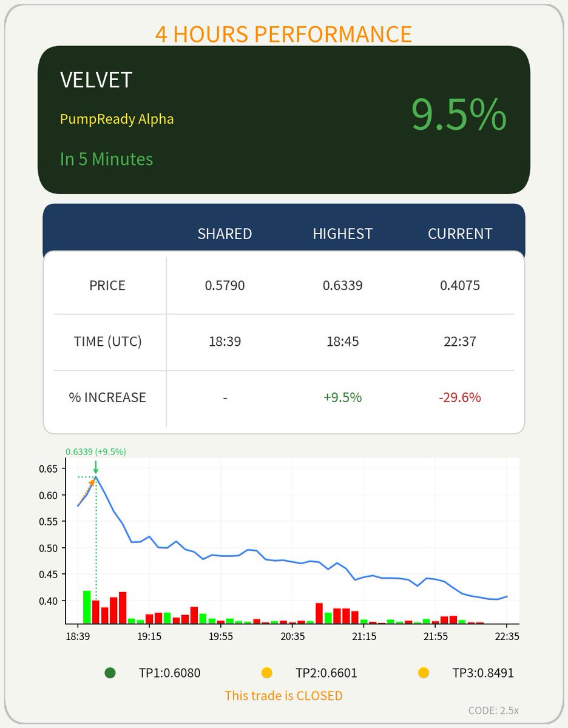Viewport: 568px width, 728px height.
Task: Click the SHARED column header
Action: pyautogui.click(x=225, y=234)
